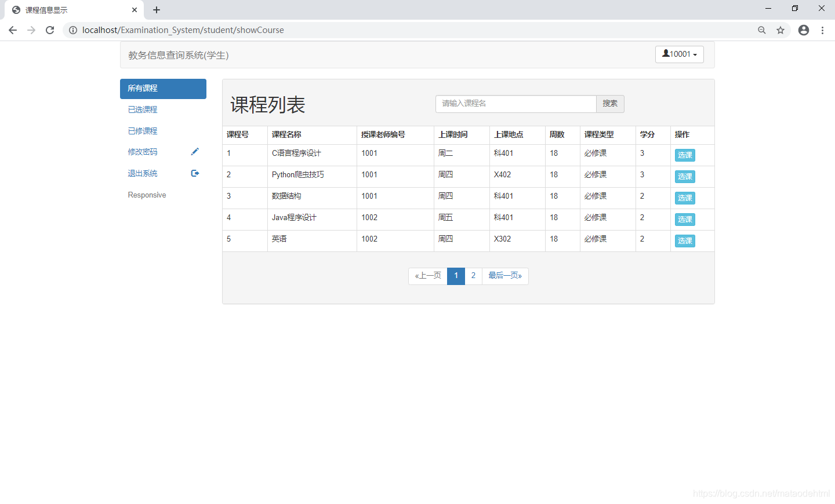Viewport: 835px width, 504px height.
Task: Click the 课程列表 page heading
Action: [x=268, y=105]
